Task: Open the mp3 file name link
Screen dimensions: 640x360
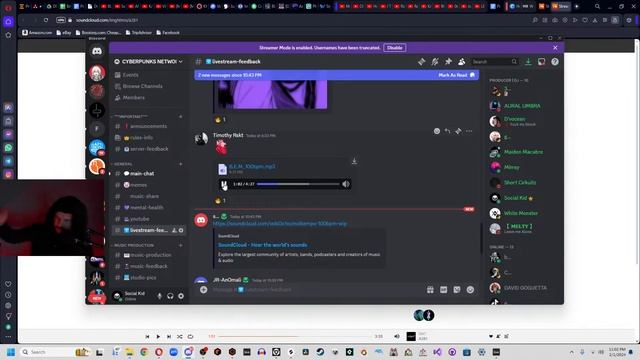Action: point(252,167)
